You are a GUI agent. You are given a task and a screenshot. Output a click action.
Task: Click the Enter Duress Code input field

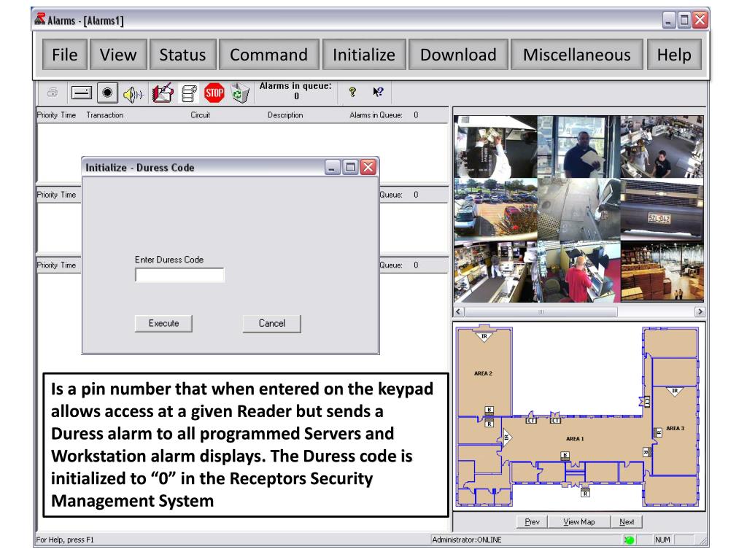tap(179, 275)
